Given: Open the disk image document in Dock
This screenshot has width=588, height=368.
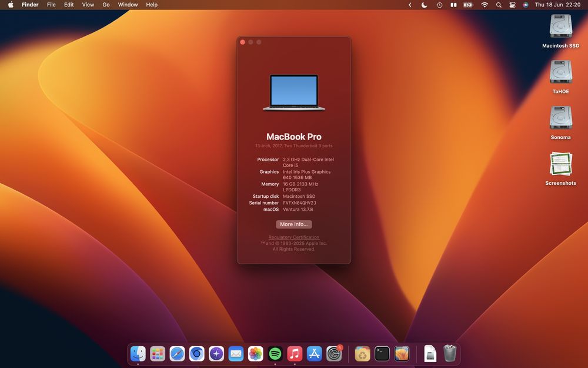Looking at the screenshot, I should pos(430,354).
